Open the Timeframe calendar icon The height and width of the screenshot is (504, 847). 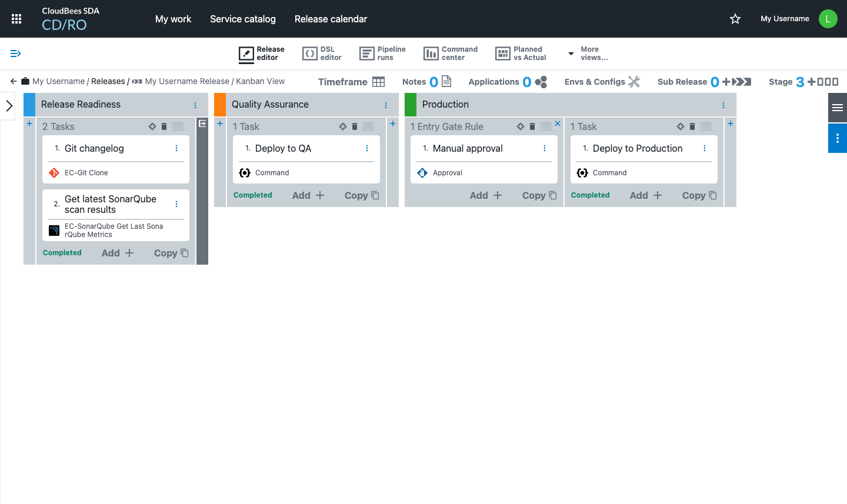(x=378, y=82)
